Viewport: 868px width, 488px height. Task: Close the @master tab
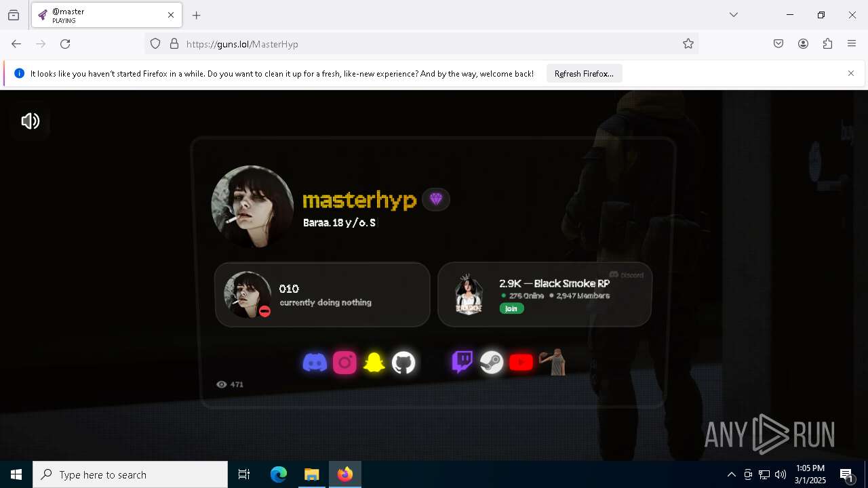pyautogui.click(x=171, y=15)
